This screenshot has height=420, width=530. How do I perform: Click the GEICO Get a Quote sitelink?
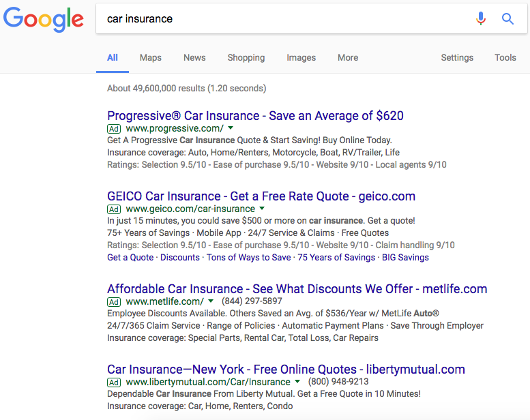(x=130, y=258)
